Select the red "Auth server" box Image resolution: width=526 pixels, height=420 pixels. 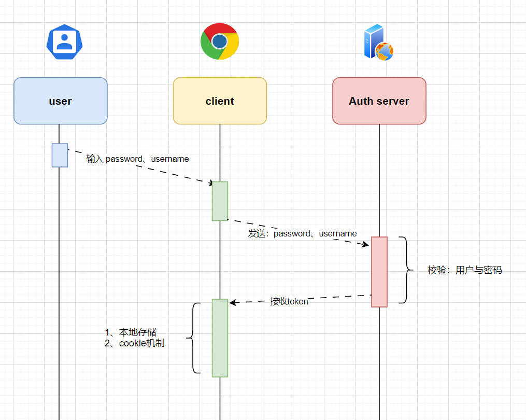(x=379, y=101)
